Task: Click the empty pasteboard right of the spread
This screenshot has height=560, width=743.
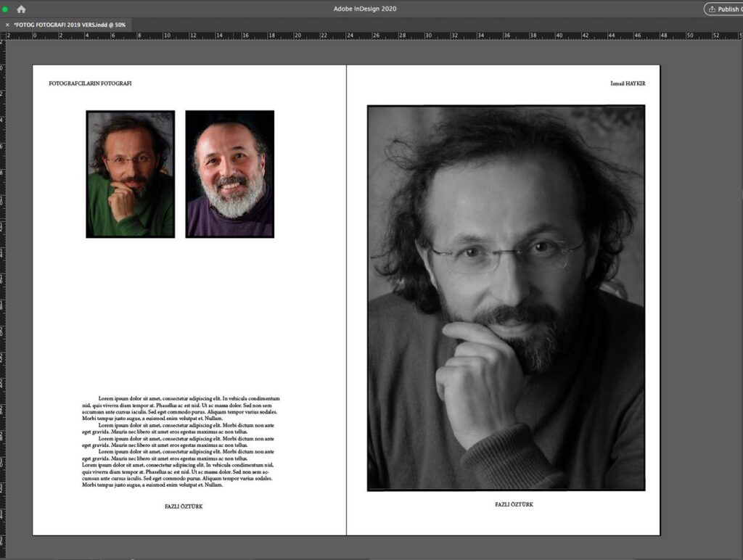Action: 700,290
